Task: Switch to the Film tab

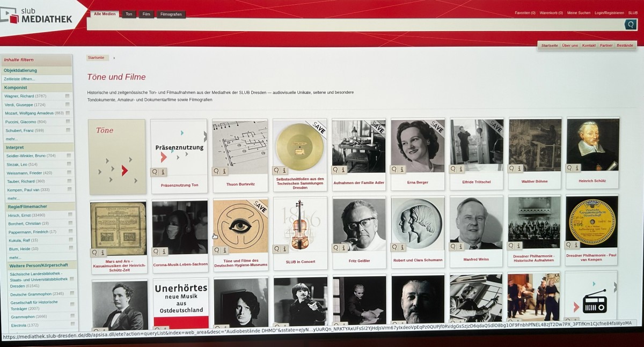Action: click(x=146, y=14)
